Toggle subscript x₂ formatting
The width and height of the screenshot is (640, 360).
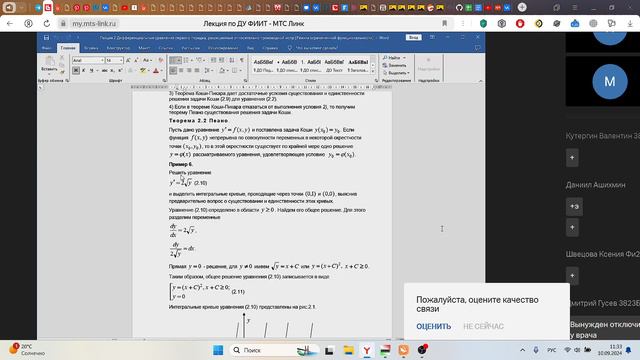click(112, 71)
